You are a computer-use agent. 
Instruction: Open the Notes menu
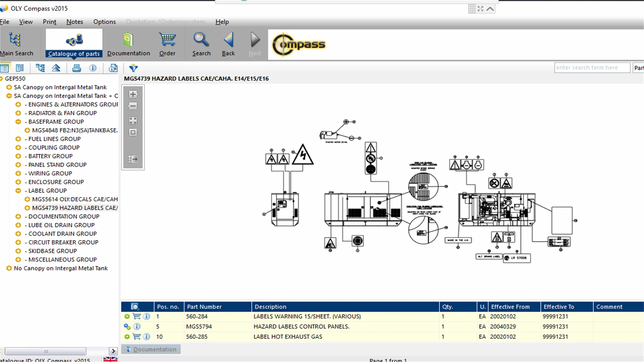74,22
